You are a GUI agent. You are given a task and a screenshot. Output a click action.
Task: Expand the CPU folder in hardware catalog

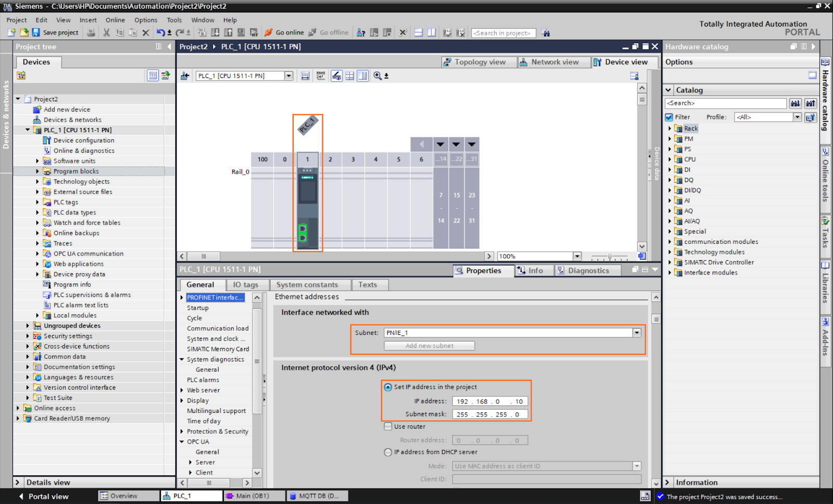[670, 159]
